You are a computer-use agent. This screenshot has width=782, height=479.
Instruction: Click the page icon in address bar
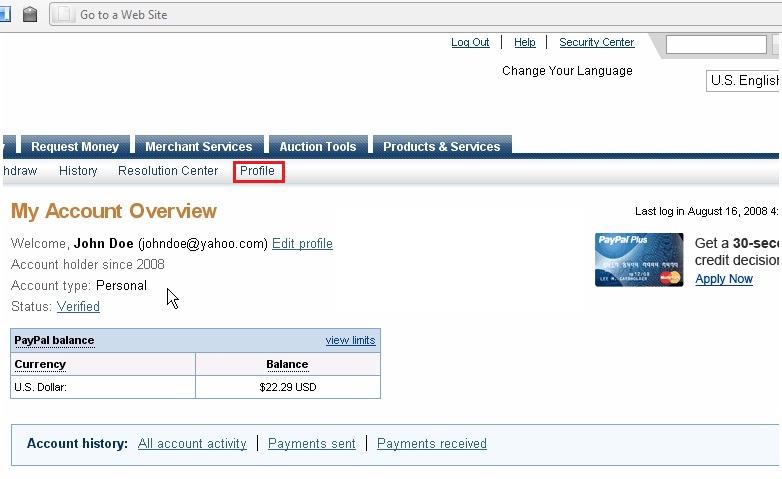tap(64, 14)
